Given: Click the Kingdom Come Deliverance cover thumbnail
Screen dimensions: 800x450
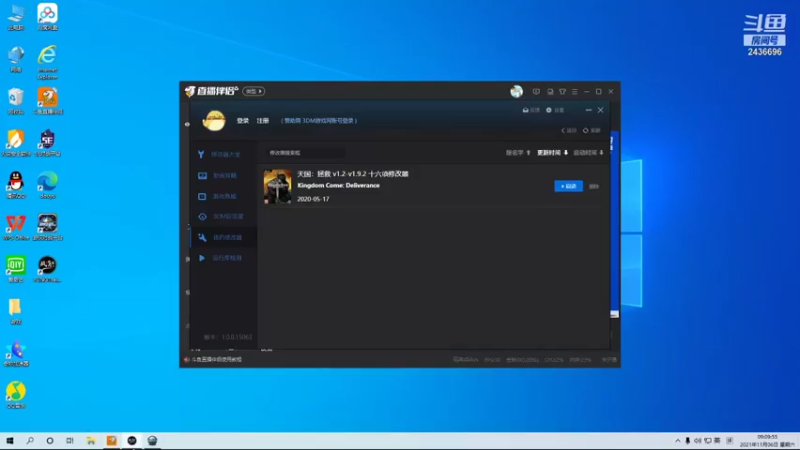Looking at the screenshot, I should point(278,187).
